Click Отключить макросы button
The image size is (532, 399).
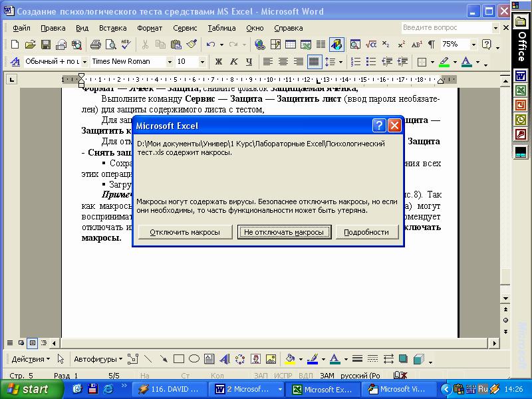(186, 232)
